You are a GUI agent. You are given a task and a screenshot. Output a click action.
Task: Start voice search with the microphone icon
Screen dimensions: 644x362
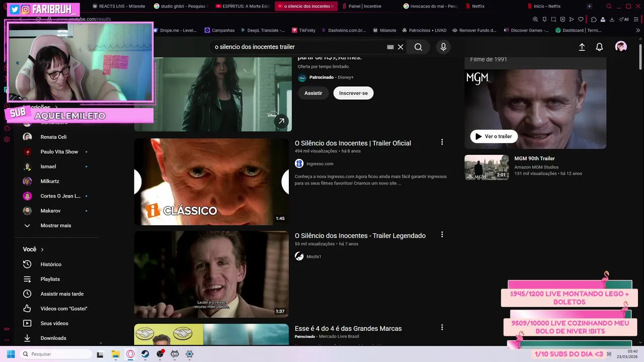pos(443,47)
